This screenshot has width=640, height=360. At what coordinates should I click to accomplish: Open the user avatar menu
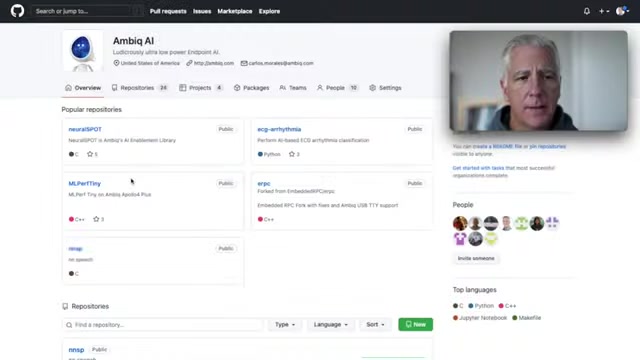click(622, 11)
